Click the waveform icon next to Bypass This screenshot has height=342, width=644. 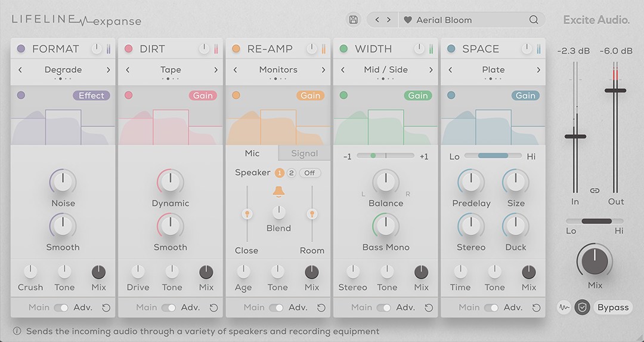[x=563, y=307]
